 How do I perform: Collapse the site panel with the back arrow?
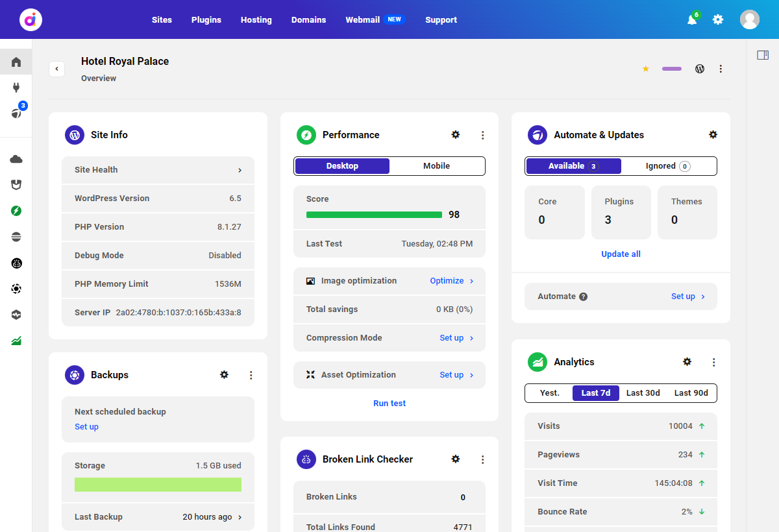click(56, 68)
